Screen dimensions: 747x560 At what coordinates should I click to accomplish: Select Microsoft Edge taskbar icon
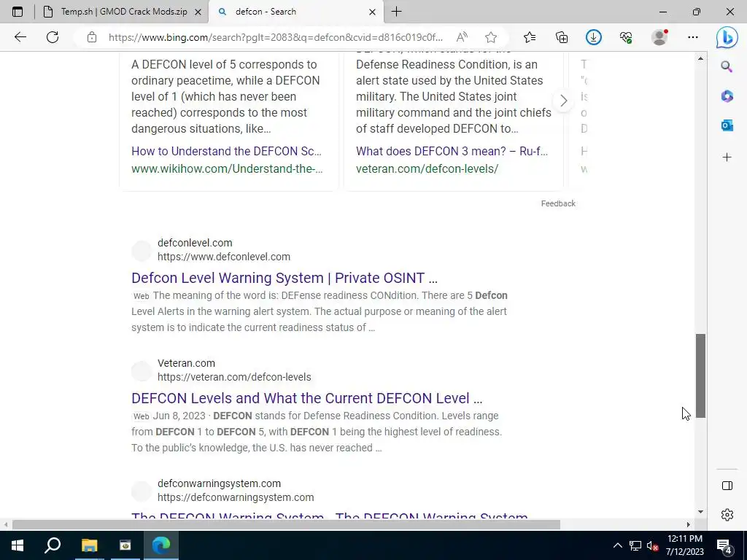(161, 545)
